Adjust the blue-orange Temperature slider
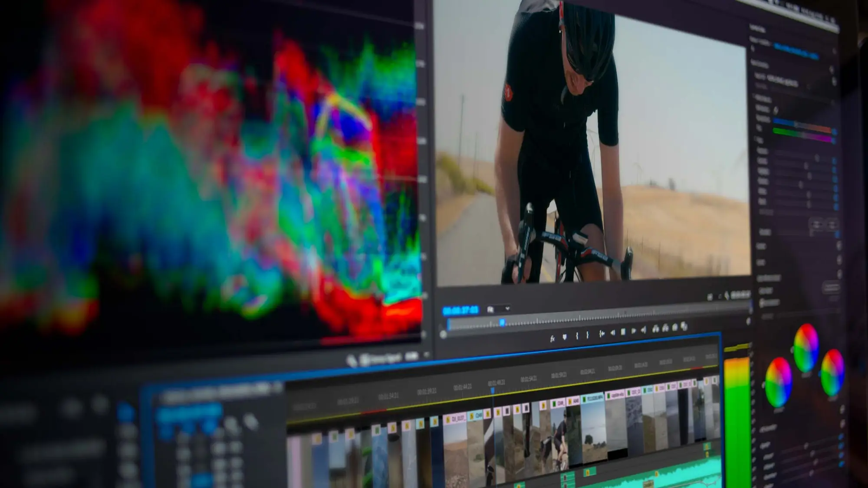 (803, 125)
